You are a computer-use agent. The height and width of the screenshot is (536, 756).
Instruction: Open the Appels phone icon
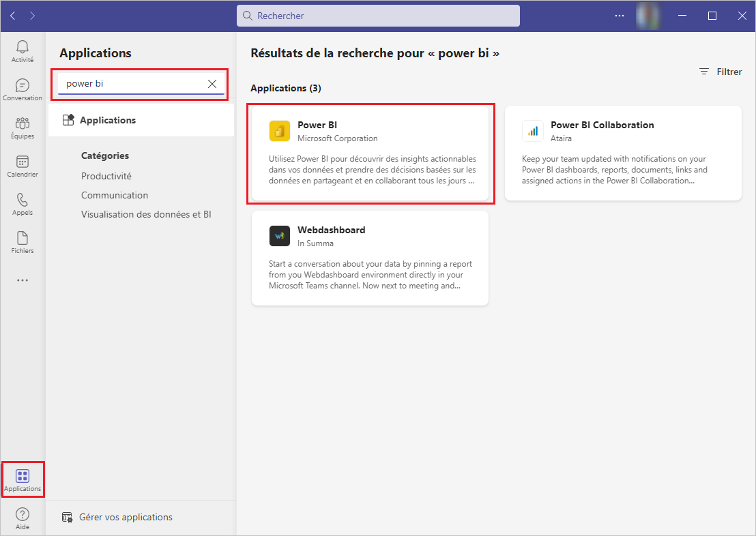[23, 200]
